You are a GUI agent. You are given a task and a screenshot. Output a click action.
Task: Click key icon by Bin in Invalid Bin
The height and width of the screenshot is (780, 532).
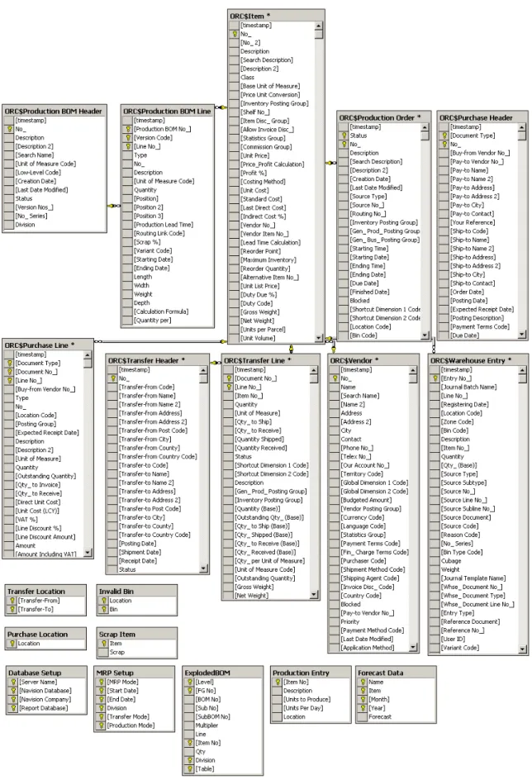click(103, 609)
